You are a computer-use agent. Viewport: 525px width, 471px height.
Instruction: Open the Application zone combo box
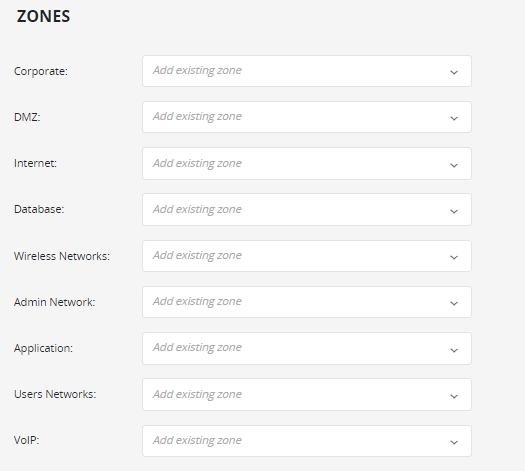pos(307,348)
